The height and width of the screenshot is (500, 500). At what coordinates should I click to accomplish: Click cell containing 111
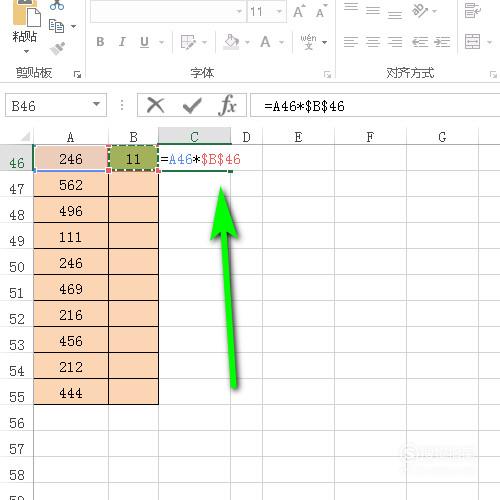pyautogui.click(x=71, y=236)
